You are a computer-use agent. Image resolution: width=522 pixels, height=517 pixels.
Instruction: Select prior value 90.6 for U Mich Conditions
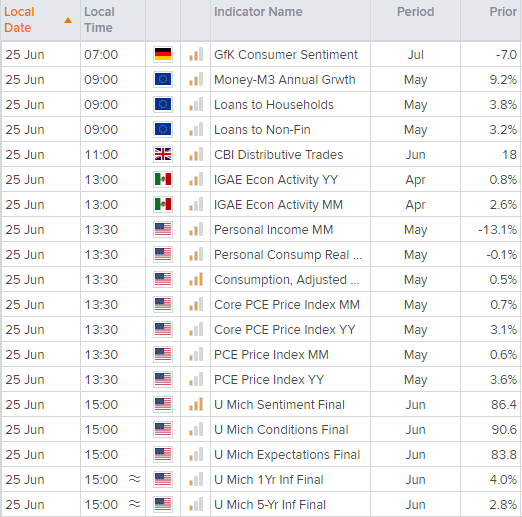(x=504, y=430)
